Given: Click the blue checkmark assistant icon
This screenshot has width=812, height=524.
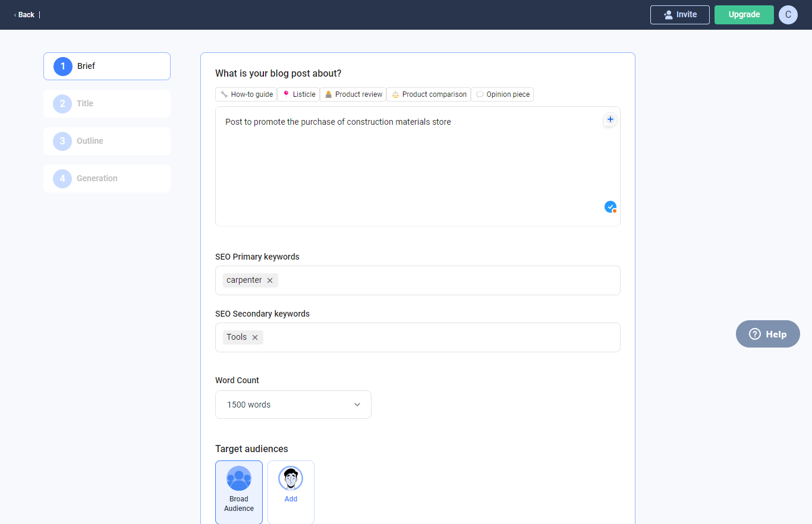Looking at the screenshot, I should (x=610, y=206).
